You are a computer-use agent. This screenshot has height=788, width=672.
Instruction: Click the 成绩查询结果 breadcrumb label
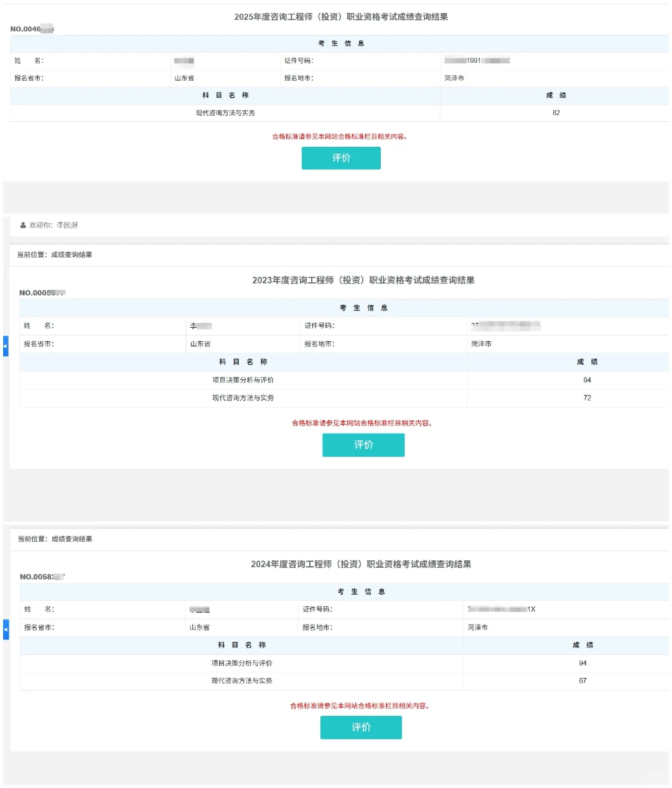tap(70, 254)
